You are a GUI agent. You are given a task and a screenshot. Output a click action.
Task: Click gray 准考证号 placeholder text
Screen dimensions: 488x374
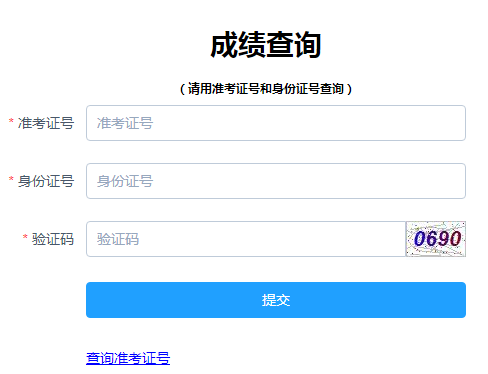[125, 123]
